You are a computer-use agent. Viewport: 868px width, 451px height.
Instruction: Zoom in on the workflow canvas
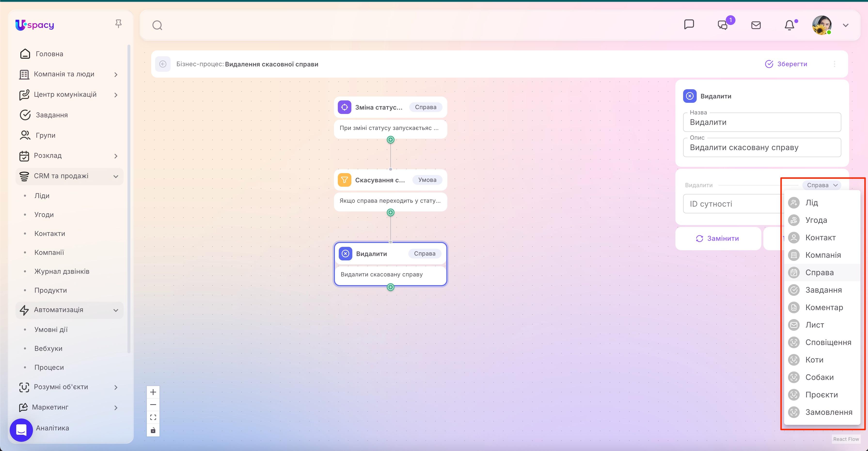coord(153,392)
